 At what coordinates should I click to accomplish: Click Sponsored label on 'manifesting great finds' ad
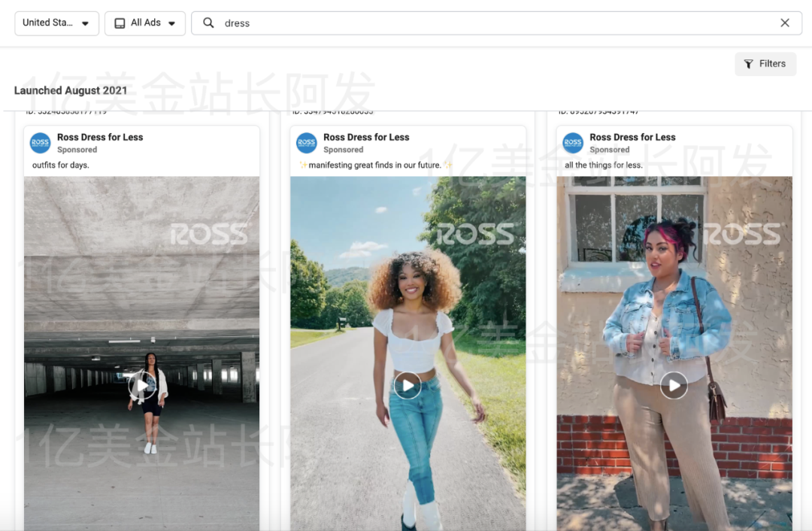click(344, 150)
